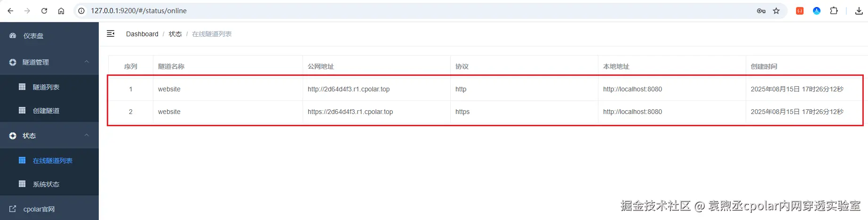The height and width of the screenshot is (220, 868).
Task: Click the Dashboard breadcrumb link
Action: (x=142, y=34)
